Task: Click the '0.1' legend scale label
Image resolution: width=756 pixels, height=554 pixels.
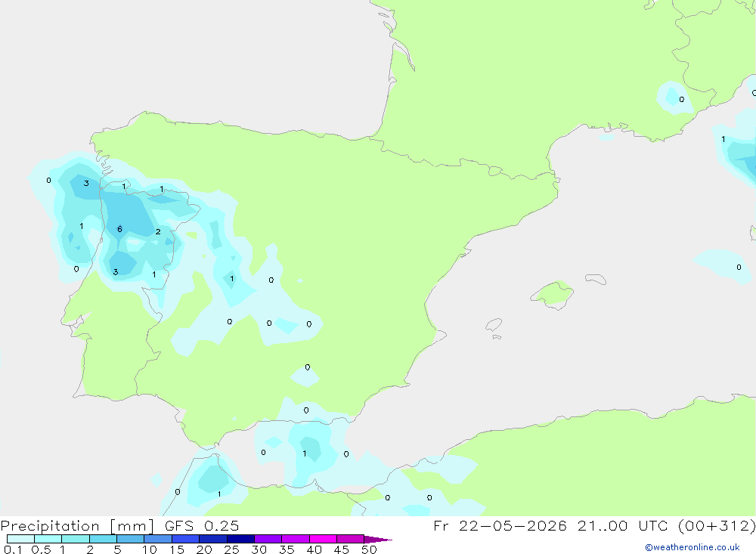Action: coord(13,549)
